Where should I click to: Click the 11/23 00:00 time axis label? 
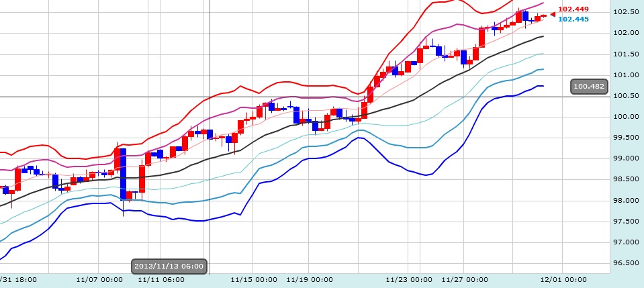tap(409, 280)
